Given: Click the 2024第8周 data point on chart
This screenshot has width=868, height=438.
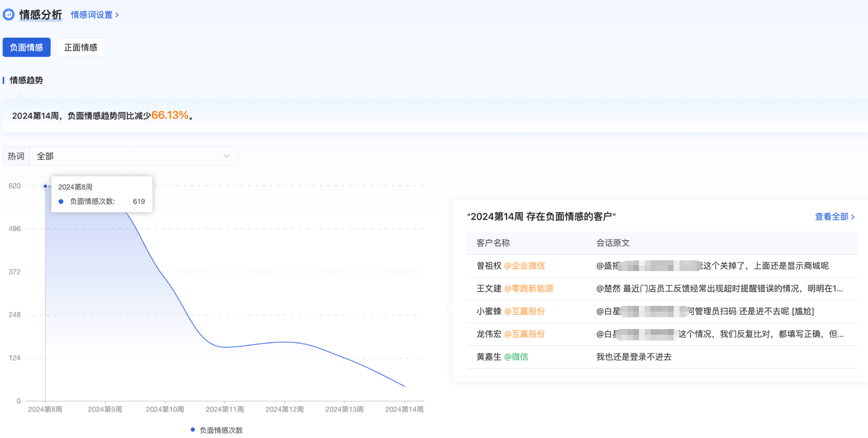Looking at the screenshot, I should [x=45, y=186].
